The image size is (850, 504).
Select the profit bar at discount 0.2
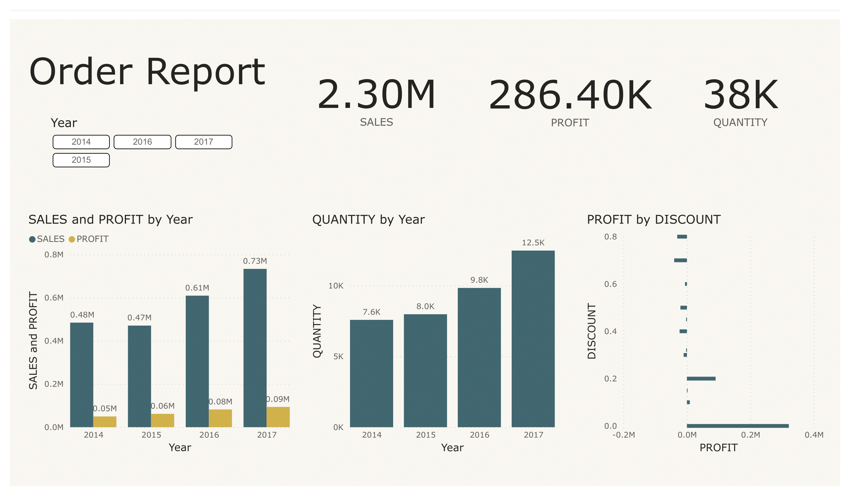pyautogui.click(x=701, y=379)
